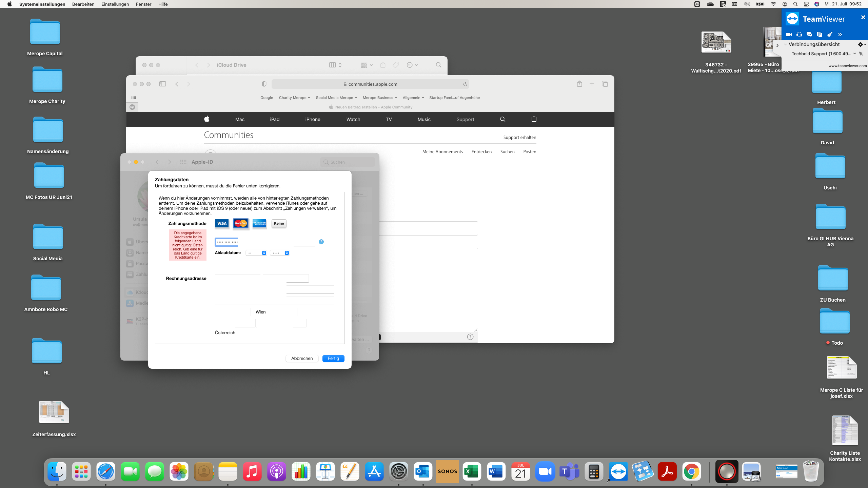Click the blue help icon beside card number

(x=321, y=242)
